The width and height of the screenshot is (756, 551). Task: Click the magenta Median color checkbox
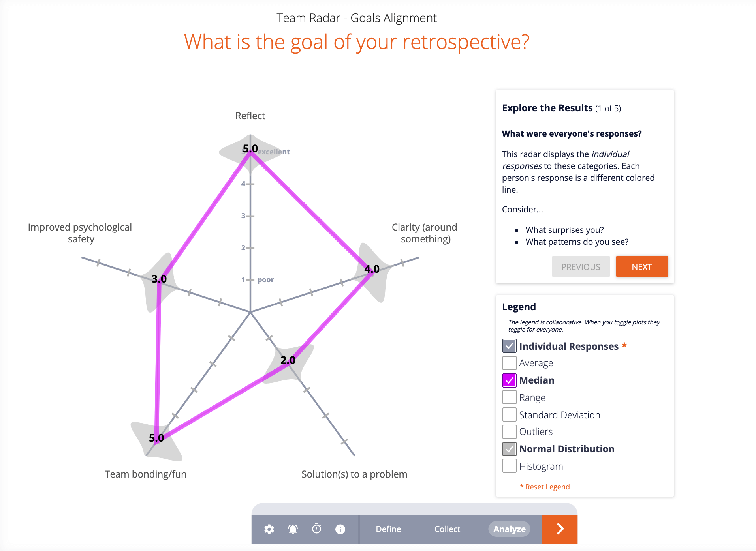(509, 380)
